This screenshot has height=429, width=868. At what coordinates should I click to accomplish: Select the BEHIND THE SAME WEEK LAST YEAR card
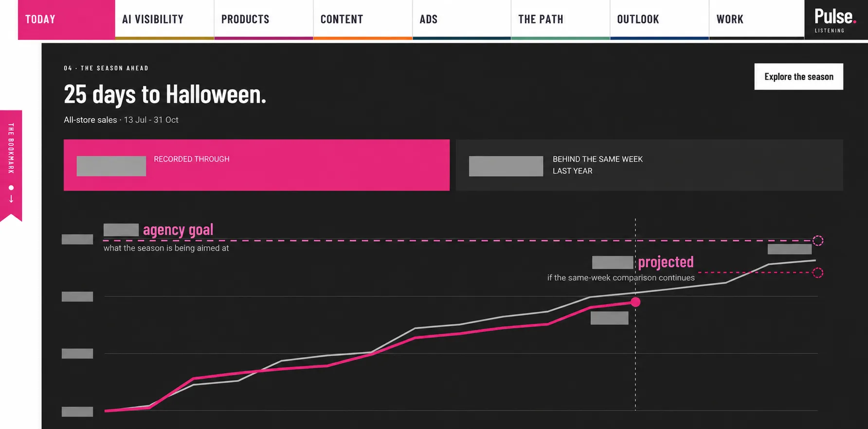pyautogui.click(x=649, y=165)
